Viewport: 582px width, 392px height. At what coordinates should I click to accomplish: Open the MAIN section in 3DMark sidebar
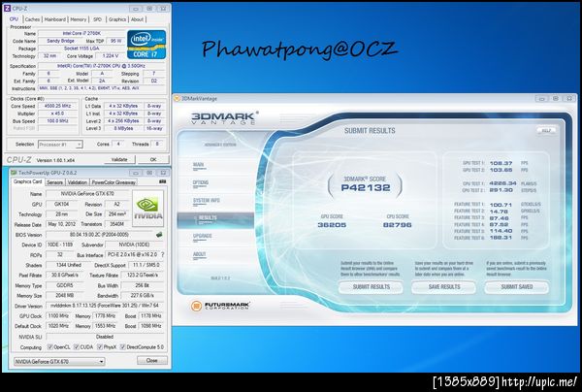coord(198,165)
